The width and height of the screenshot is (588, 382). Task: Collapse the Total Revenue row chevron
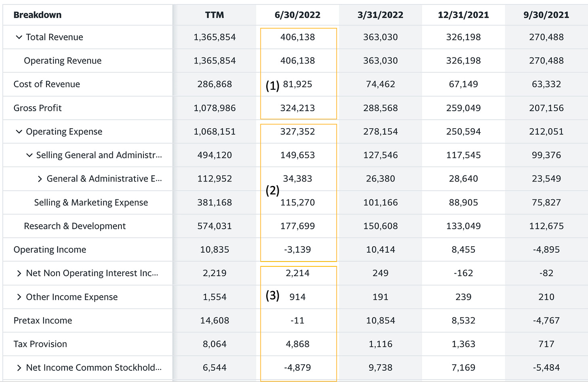19,37
